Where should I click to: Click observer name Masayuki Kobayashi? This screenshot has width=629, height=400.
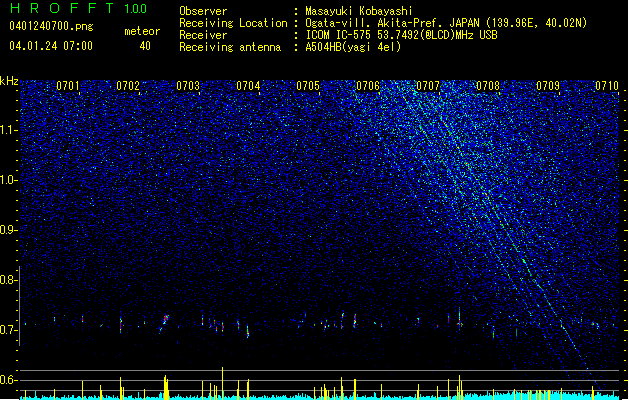pyautogui.click(x=359, y=11)
